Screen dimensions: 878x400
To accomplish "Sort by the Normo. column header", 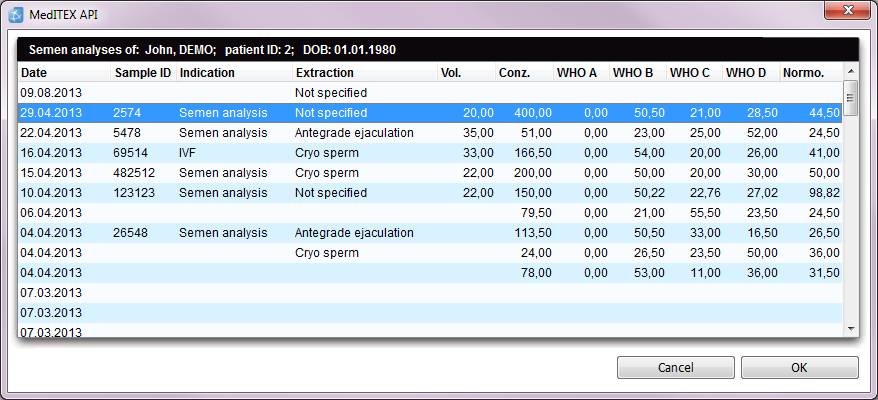I will point(811,73).
